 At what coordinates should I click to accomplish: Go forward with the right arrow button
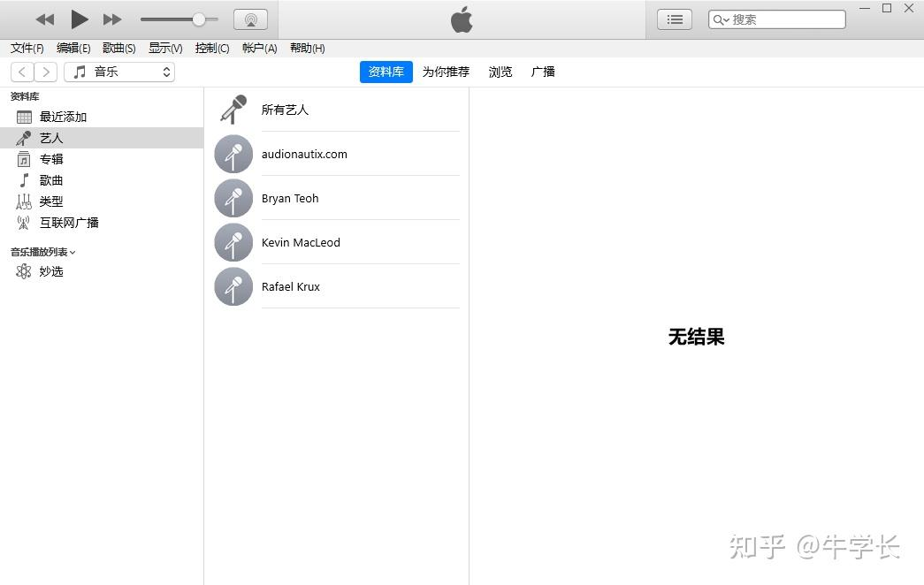(x=46, y=72)
